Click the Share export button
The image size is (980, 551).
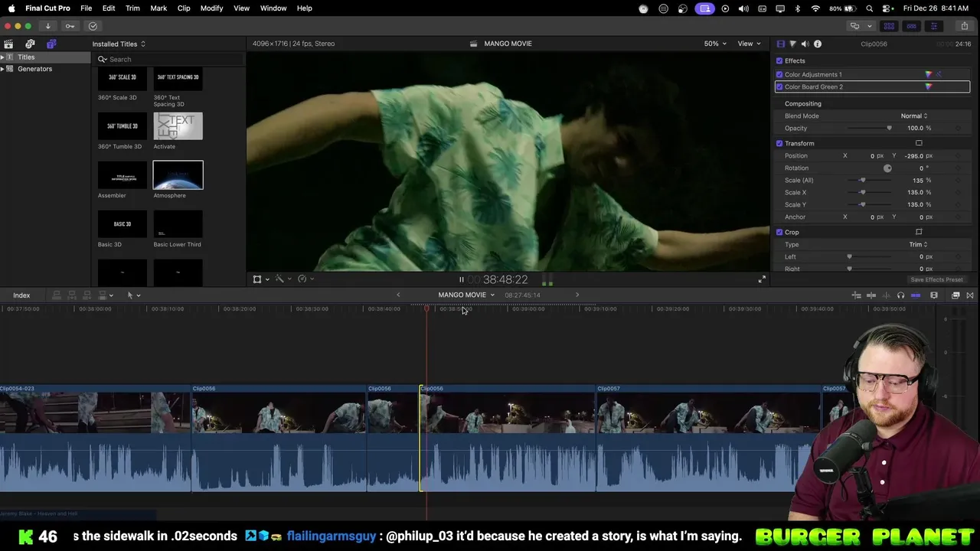(965, 26)
